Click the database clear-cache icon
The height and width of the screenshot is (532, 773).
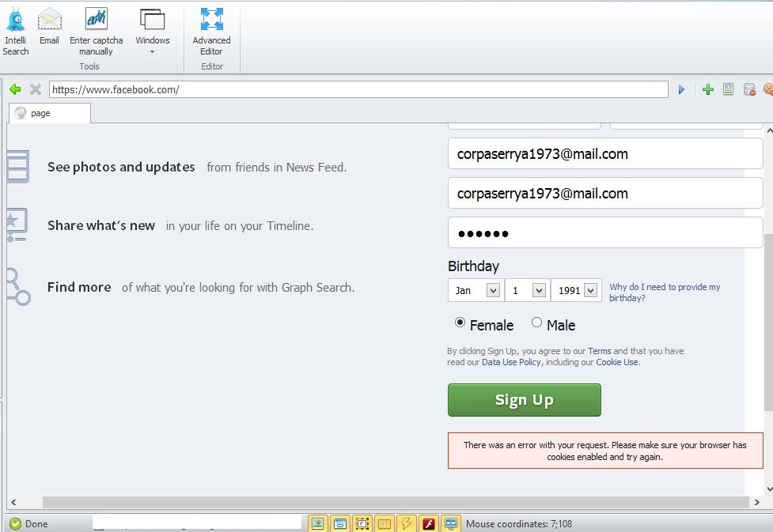coord(749,89)
